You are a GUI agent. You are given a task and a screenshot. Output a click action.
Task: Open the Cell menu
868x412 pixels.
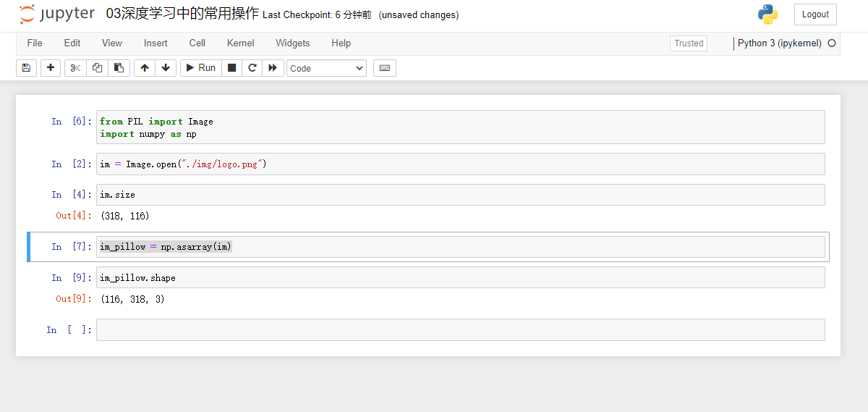[197, 43]
